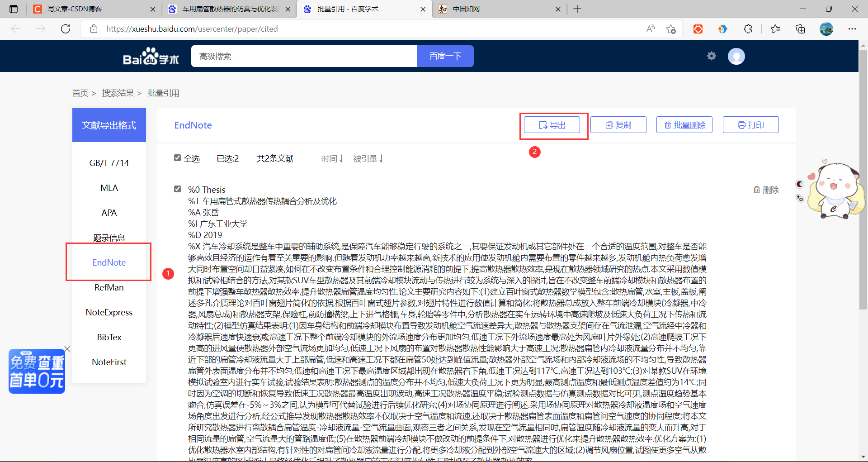868x462 pixels.
Task: Close the 免费查重 promo popup
Action: pyautogui.click(x=67, y=349)
